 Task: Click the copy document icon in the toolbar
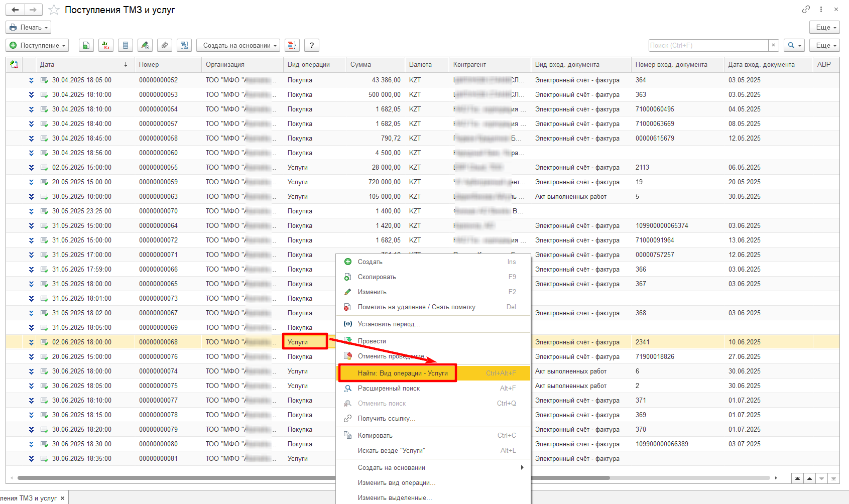coord(86,45)
